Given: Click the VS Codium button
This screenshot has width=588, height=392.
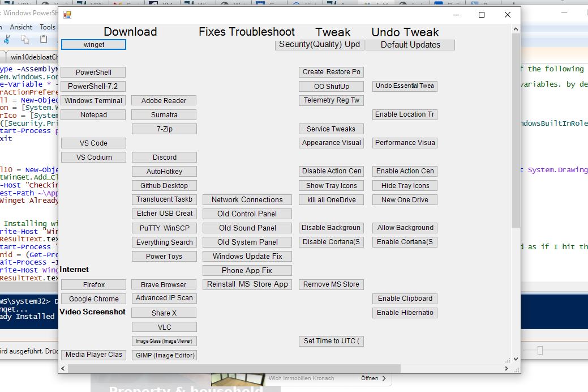Looking at the screenshot, I should coord(93,157).
